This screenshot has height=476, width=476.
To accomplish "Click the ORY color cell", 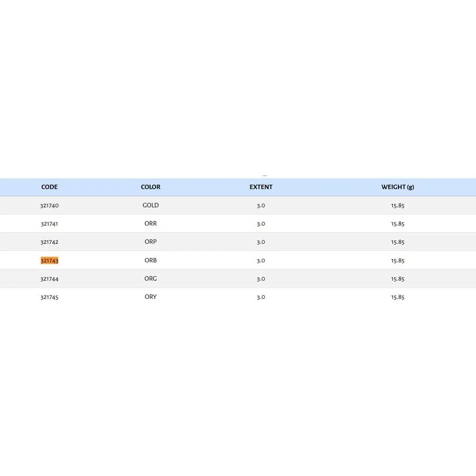I will click(x=150, y=297).
